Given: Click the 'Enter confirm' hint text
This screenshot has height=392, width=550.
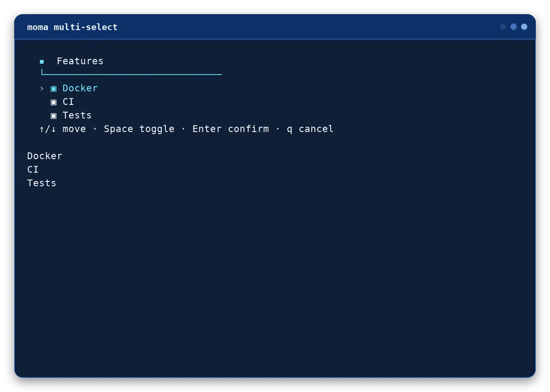Looking at the screenshot, I should coord(231,129).
